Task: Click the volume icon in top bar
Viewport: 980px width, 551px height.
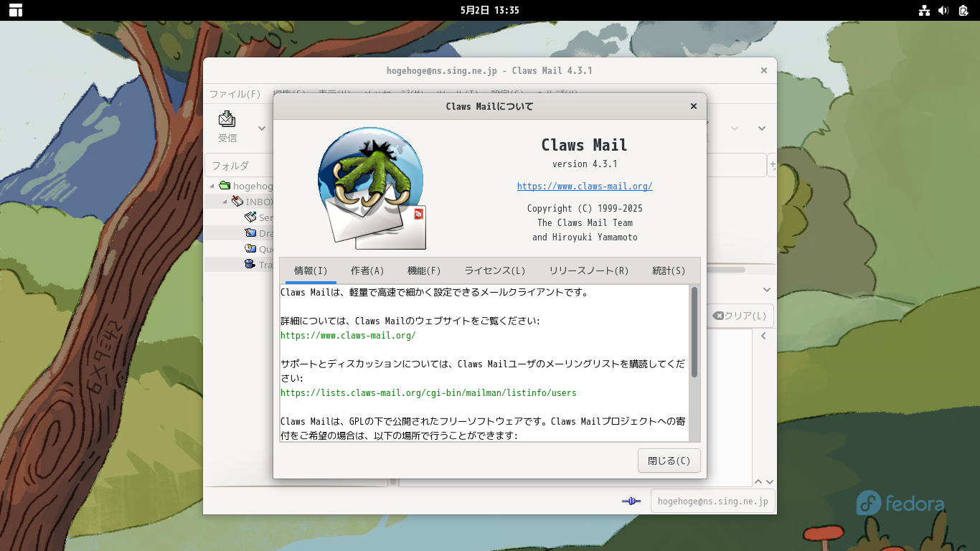Action: tap(943, 10)
